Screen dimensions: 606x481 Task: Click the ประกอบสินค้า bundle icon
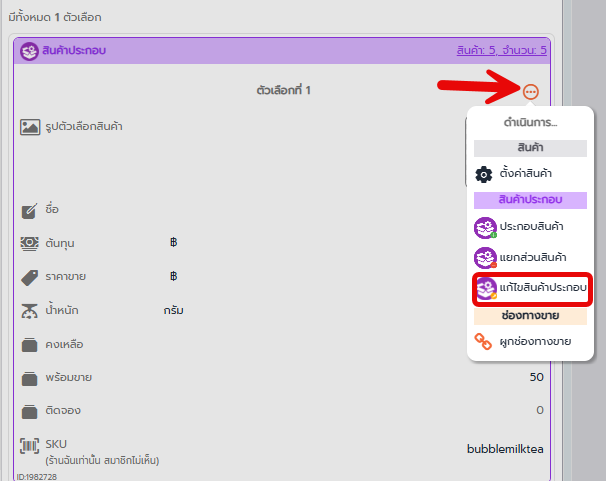click(485, 228)
